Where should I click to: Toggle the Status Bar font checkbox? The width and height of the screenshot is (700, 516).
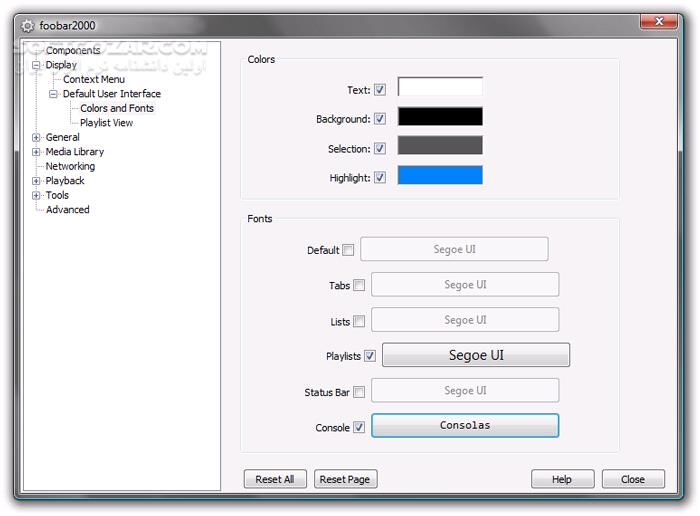[x=359, y=392]
